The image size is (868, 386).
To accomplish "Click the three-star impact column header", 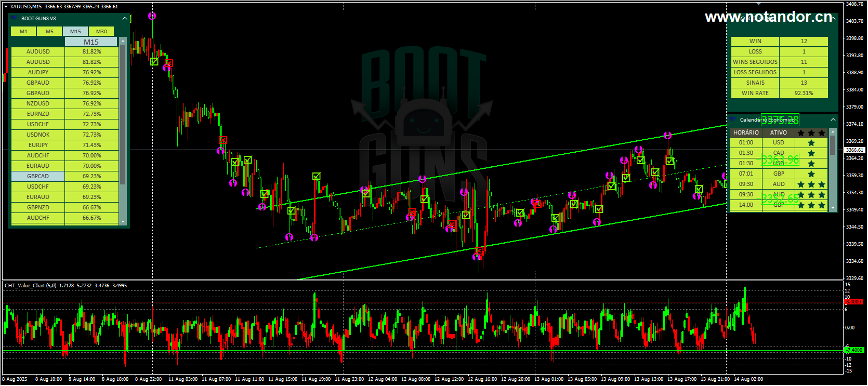I will point(811,133).
